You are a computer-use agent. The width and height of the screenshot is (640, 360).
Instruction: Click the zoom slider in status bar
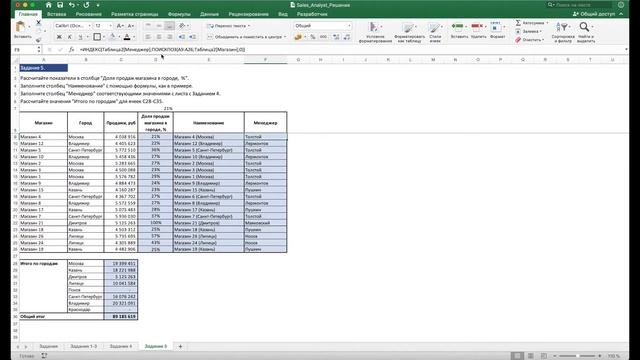coord(577,356)
